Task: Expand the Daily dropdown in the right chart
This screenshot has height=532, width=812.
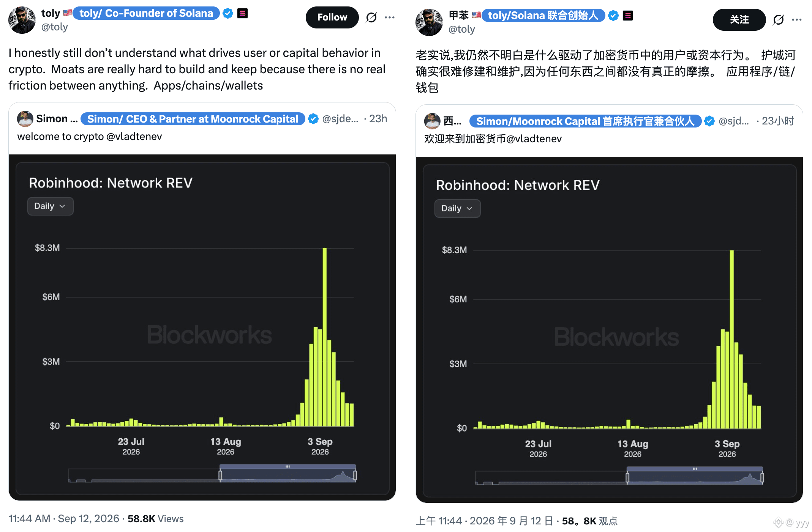Action: coord(458,208)
